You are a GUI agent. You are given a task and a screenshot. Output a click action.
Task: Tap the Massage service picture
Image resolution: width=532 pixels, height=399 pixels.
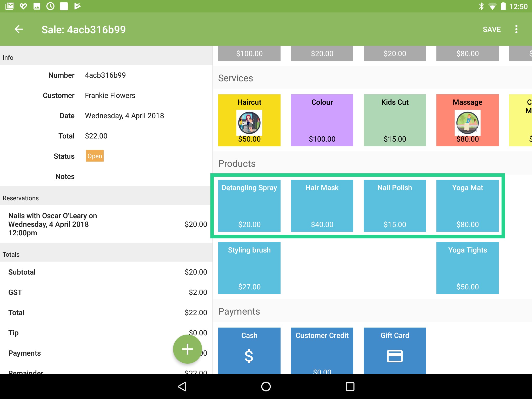468,123
